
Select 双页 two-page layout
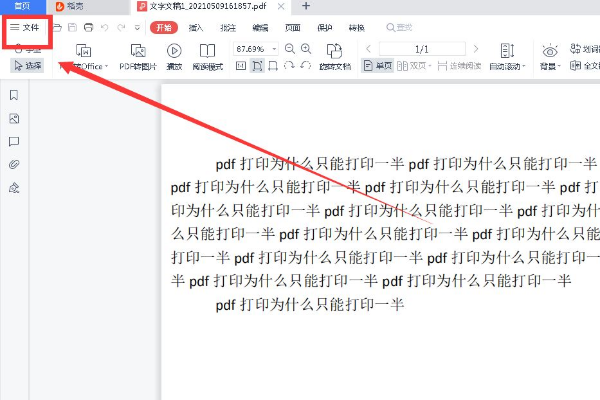(411, 66)
